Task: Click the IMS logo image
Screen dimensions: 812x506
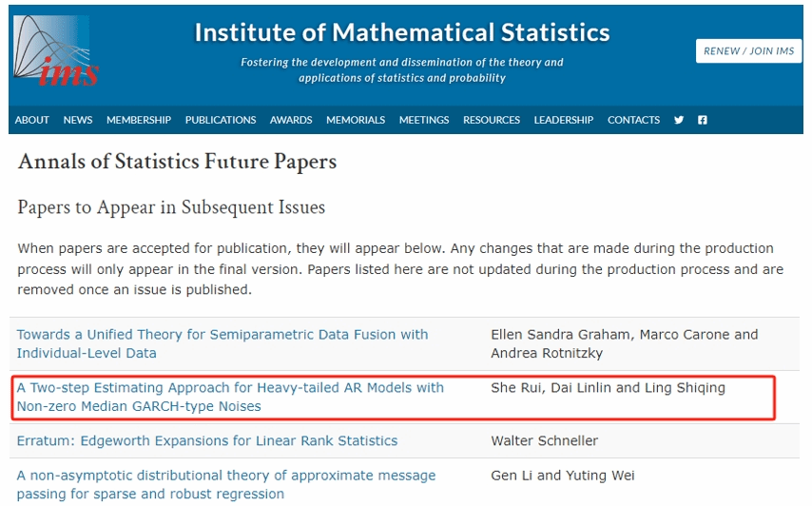Action: click(56, 50)
